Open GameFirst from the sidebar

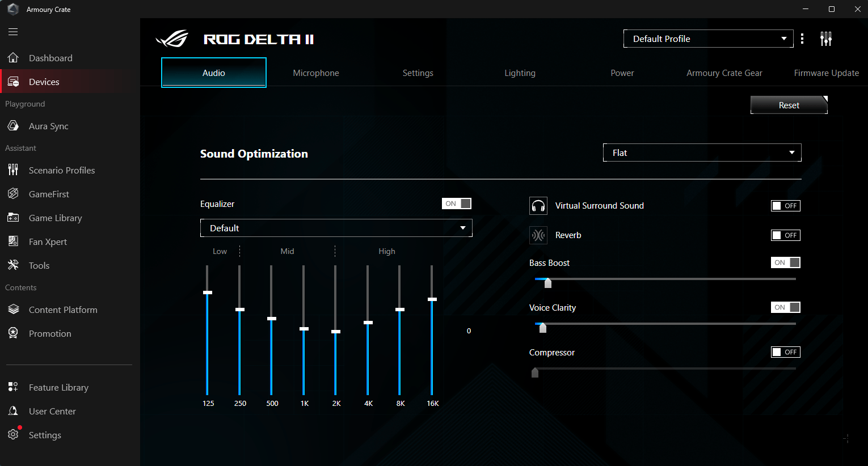pyautogui.click(x=49, y=194)
